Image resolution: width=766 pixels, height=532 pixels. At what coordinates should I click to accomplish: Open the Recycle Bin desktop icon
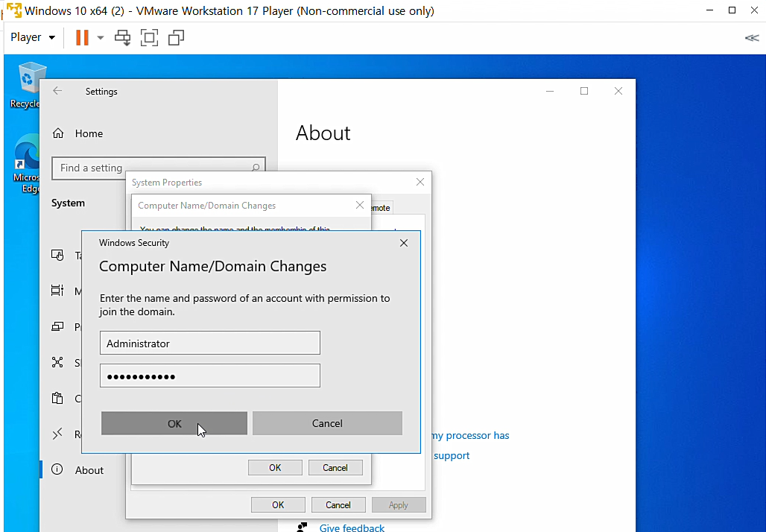[x=27, y=85]
